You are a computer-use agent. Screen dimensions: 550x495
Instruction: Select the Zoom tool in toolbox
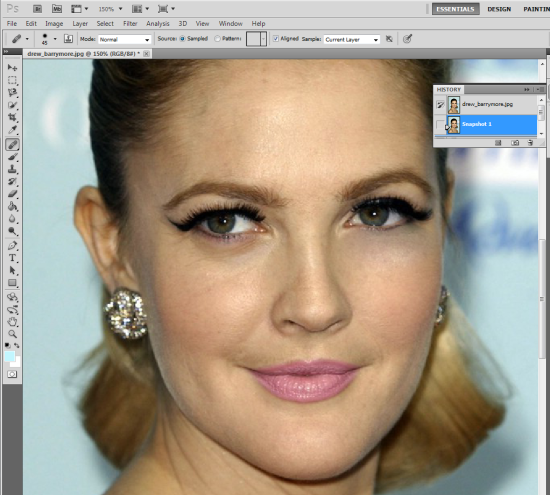[12, 334]
